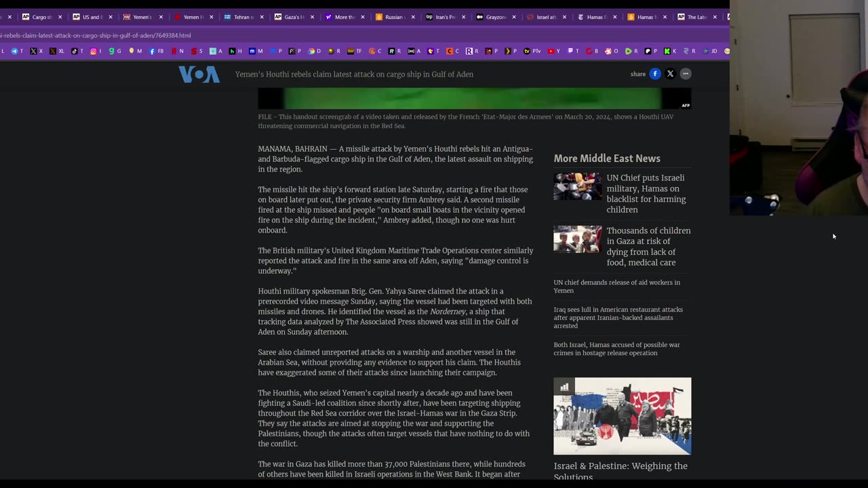868x488 pixels.
Task: Open 'Both Israel, Hamas accused' article link
Action: pos(616,348)
